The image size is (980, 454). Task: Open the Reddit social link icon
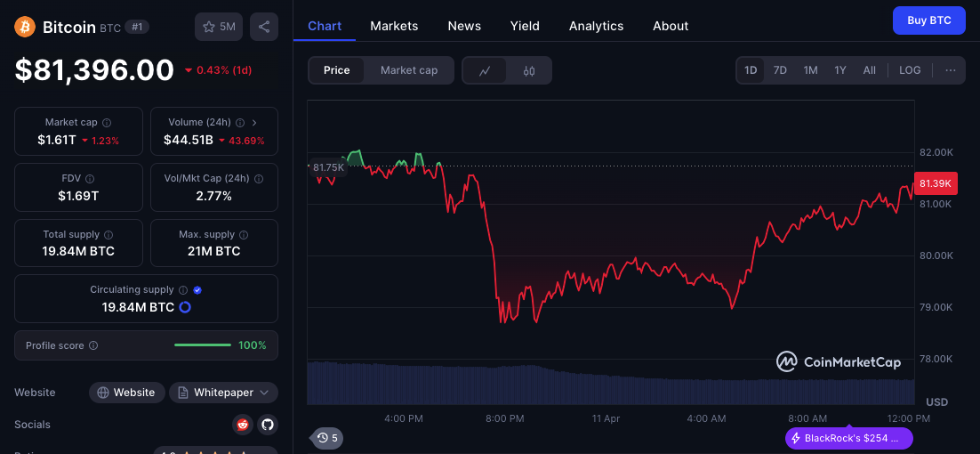click(243, 425)
